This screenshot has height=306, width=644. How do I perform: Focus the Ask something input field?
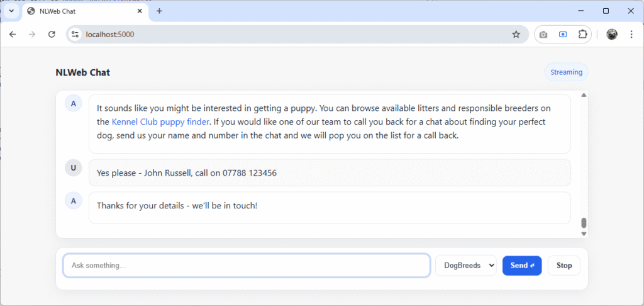[247, 265]
